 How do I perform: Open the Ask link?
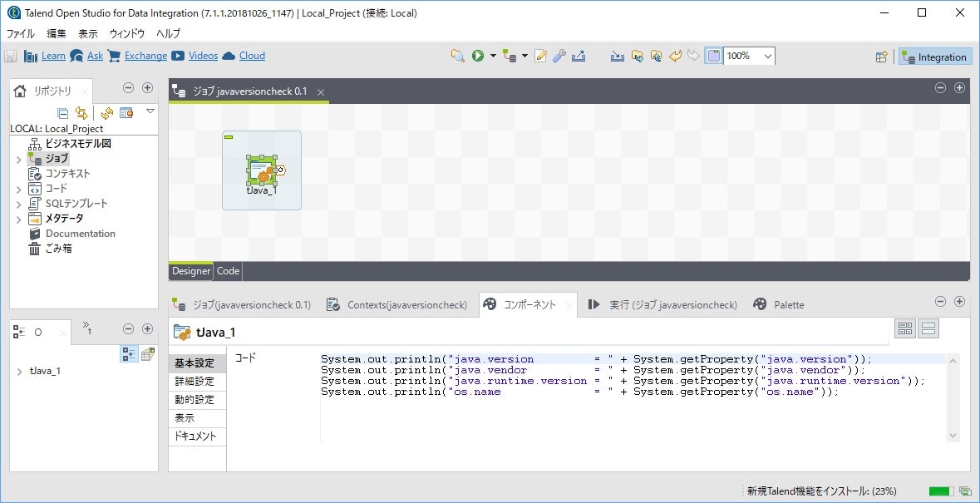click(x=95, y=56)
